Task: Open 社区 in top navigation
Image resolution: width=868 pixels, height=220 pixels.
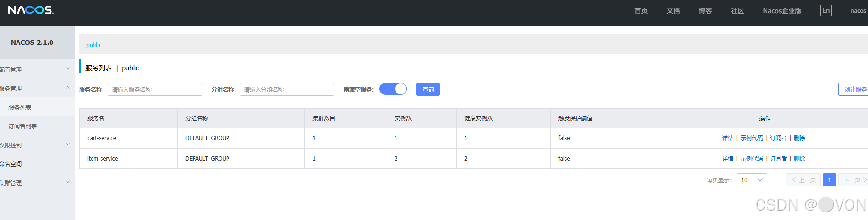Action: coord(737,11)
